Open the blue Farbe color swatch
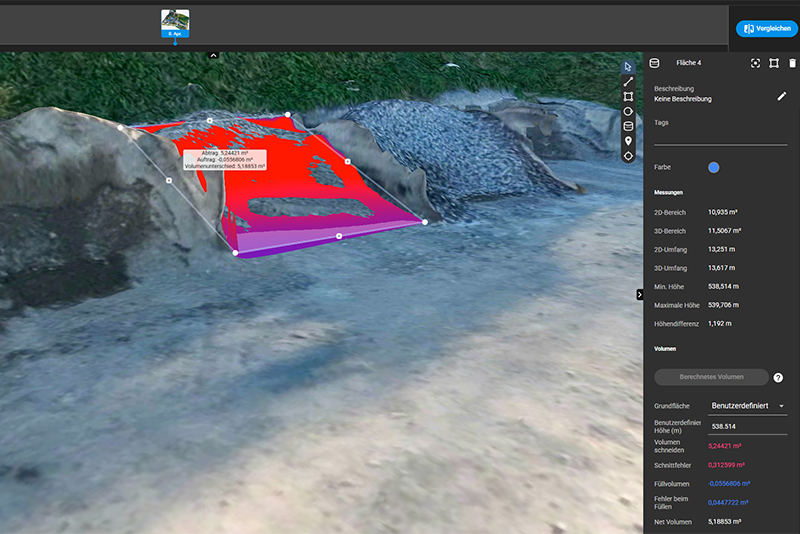The width and height of the screenshot is (800, 534). click(x=714, y=167)
